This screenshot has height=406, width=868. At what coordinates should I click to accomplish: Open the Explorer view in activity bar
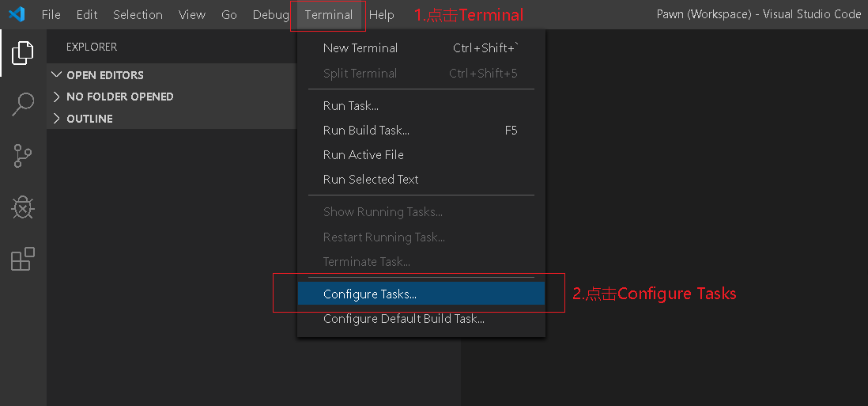[23, 52]
